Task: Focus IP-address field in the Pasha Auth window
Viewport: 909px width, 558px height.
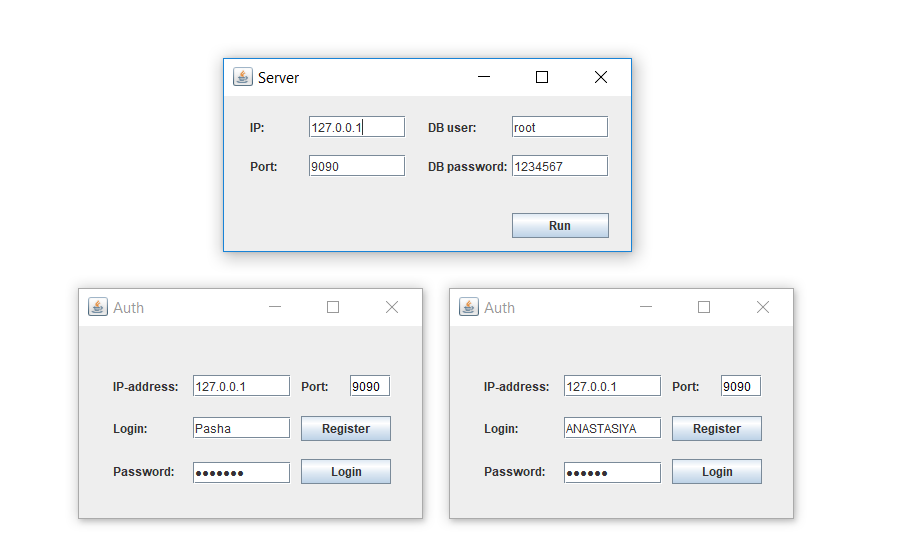Action: tap(241, 386)
